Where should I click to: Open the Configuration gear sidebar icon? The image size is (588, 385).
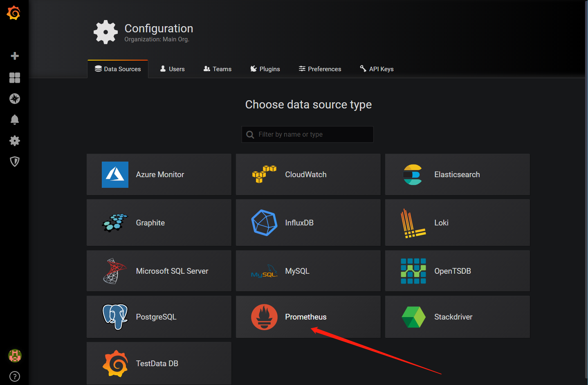coord(15,141)
